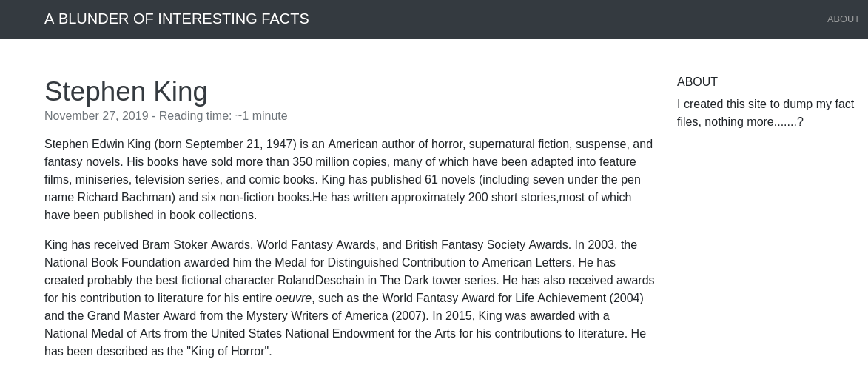Click the name 'Richard Bachman' in the text
Viewport: 868px width, 365px height.
click(x=122, y=198)
